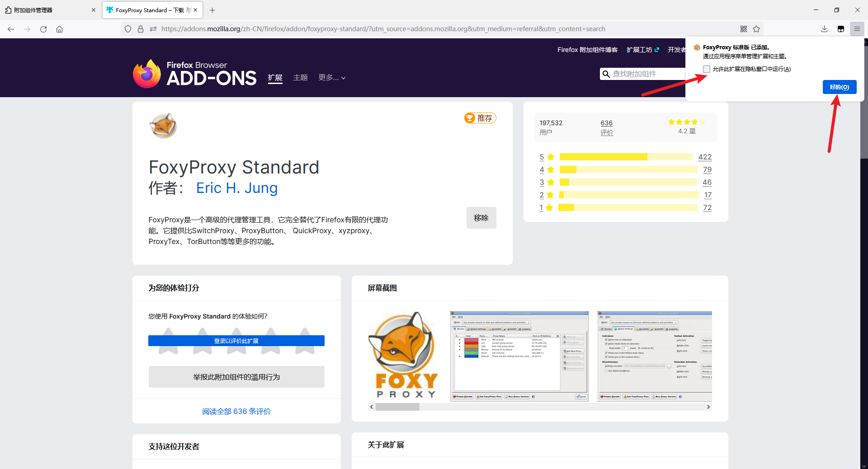Click the 46 three-star review count
The height and width of the screenshot is (469, 868).
(x=707, y=182)
